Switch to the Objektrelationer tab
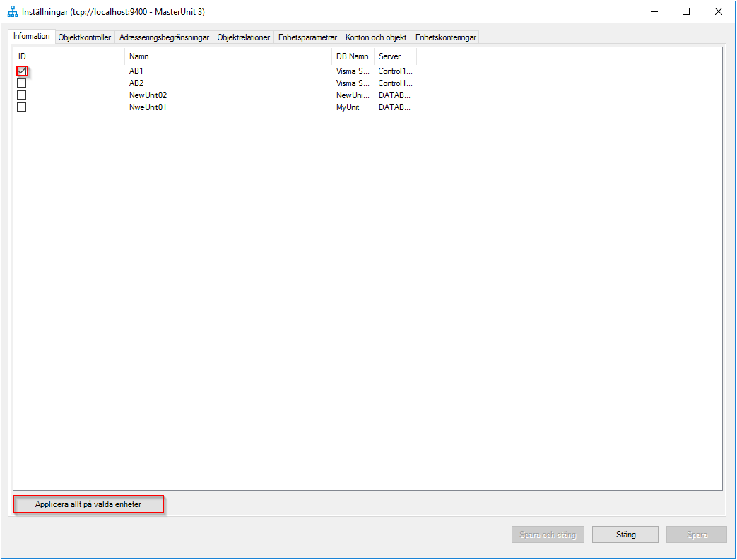This screenshot has width=737, height=560. [244, 37]
